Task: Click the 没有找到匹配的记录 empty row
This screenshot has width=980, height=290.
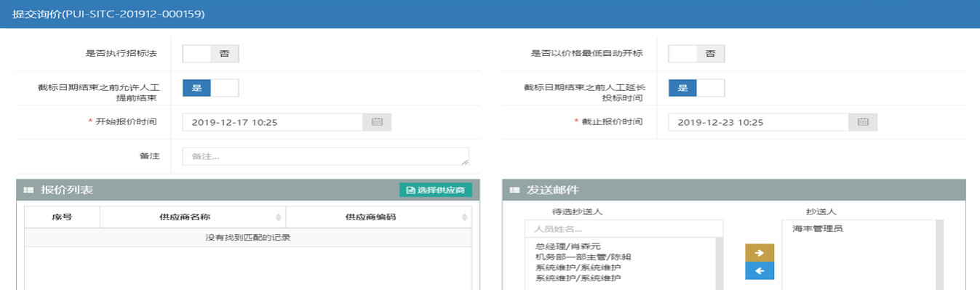Action: point(248,238)
